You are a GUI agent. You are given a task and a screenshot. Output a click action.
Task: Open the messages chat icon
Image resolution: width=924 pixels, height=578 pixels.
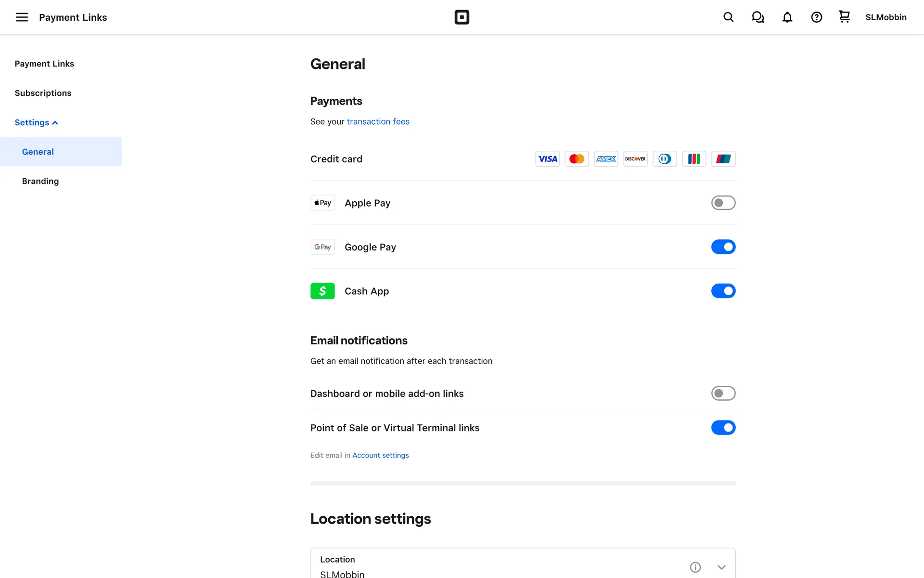pos(757,17)
